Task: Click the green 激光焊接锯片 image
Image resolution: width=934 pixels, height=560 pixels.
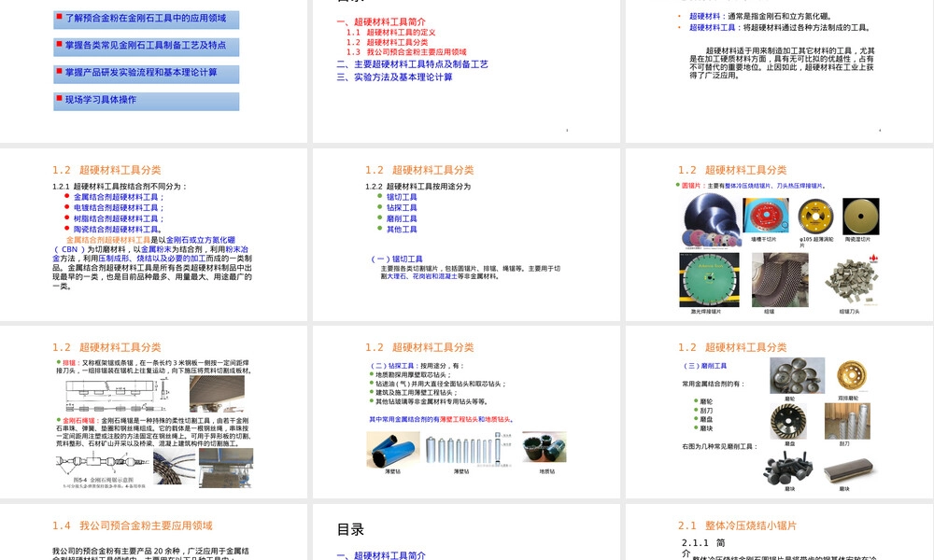Action: [x=710, y=280]
